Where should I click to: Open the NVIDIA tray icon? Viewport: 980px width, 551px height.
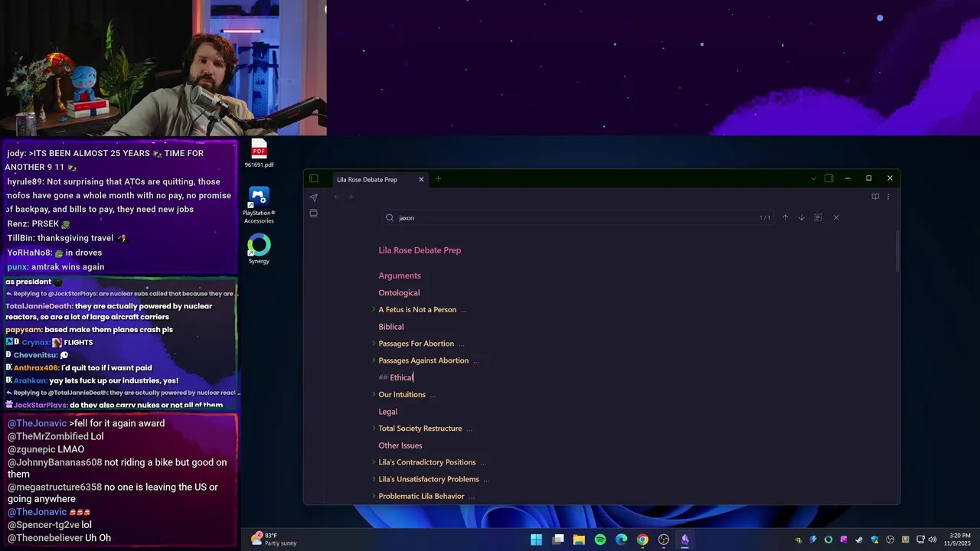tap(799, 540)
